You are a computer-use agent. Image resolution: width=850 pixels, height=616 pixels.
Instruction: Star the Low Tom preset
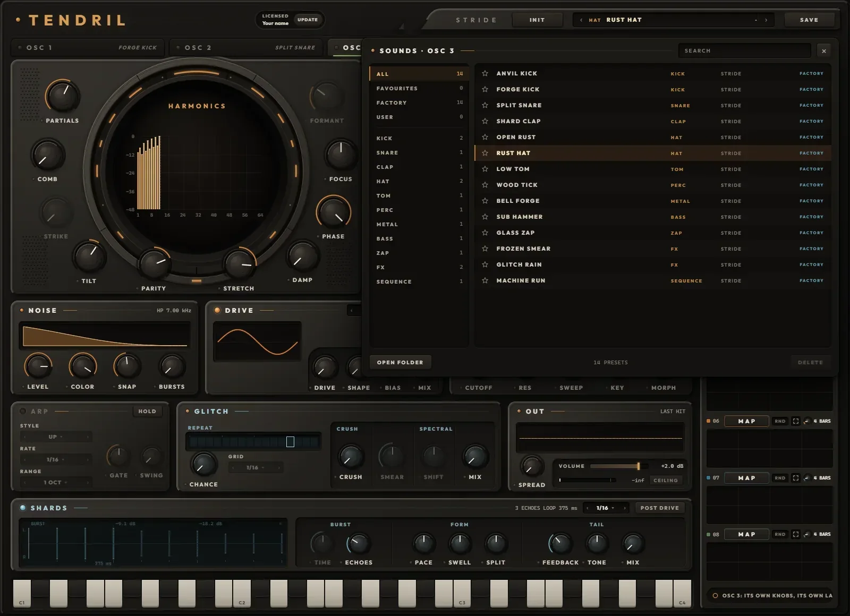click(485, 169)
